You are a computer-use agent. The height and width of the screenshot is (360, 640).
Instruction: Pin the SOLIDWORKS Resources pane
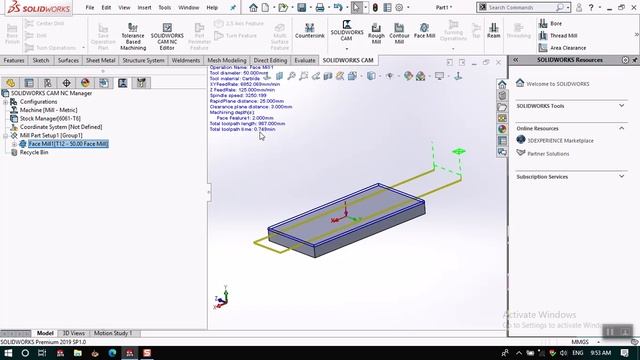click(635, 60)
